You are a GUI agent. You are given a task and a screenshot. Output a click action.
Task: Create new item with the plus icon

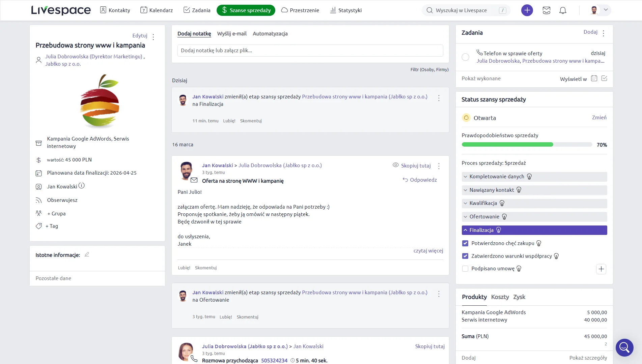tap(527, 10)
